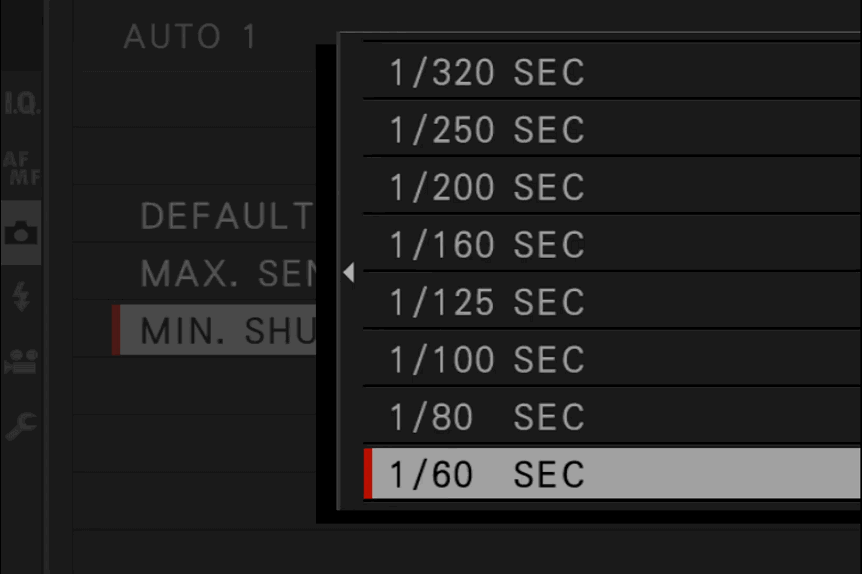Select 1/320 SEC shutter speed
Screen dimensions: 862x574
click(612, 72)
